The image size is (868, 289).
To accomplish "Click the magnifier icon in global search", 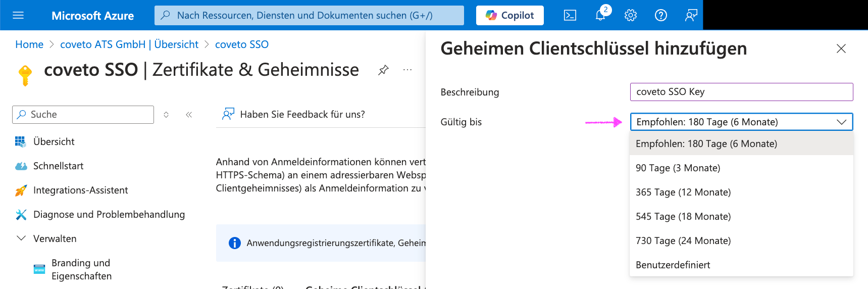I will click(x=165, y=15).
